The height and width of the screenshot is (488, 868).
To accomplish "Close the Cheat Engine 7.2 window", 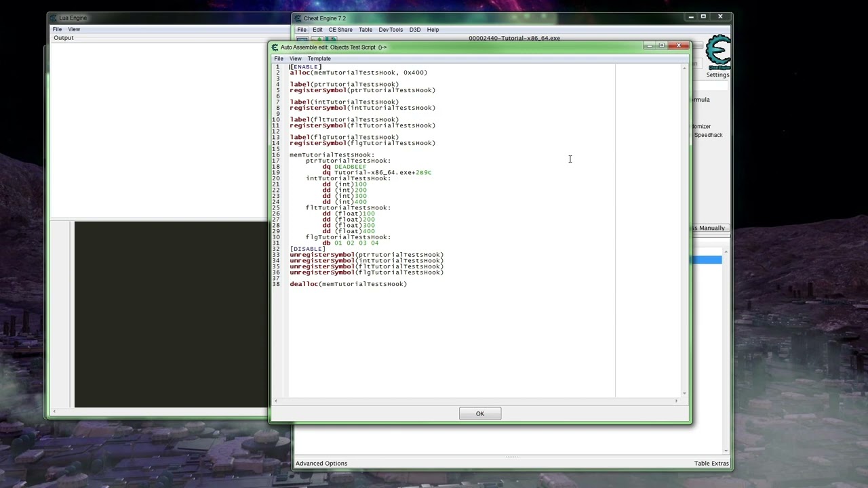I will click(x=720, y=16).
